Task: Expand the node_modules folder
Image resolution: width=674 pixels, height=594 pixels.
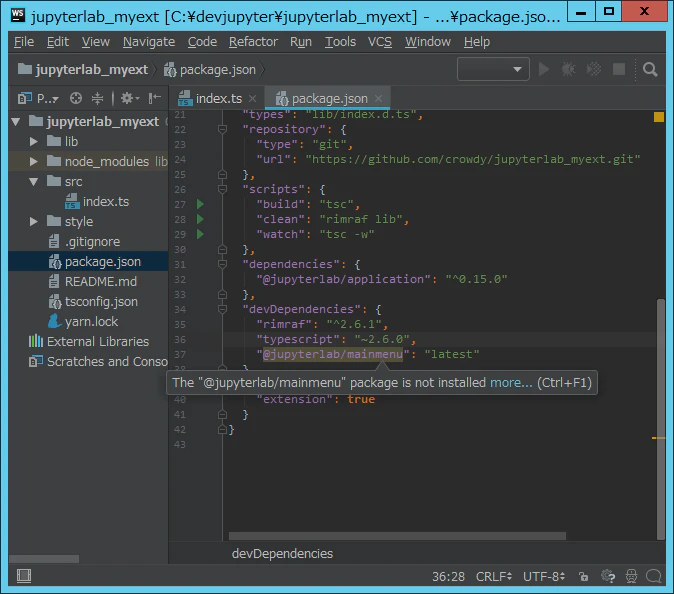Action: 34,162
